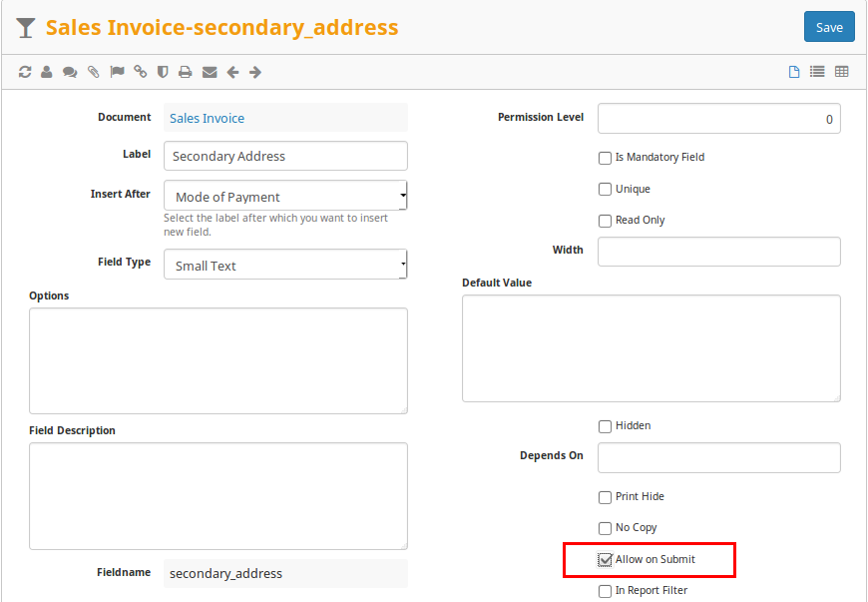This screenshot has width=868, height=602.
Task: Expand the Field Type dropdown
Action: point(285,265)
